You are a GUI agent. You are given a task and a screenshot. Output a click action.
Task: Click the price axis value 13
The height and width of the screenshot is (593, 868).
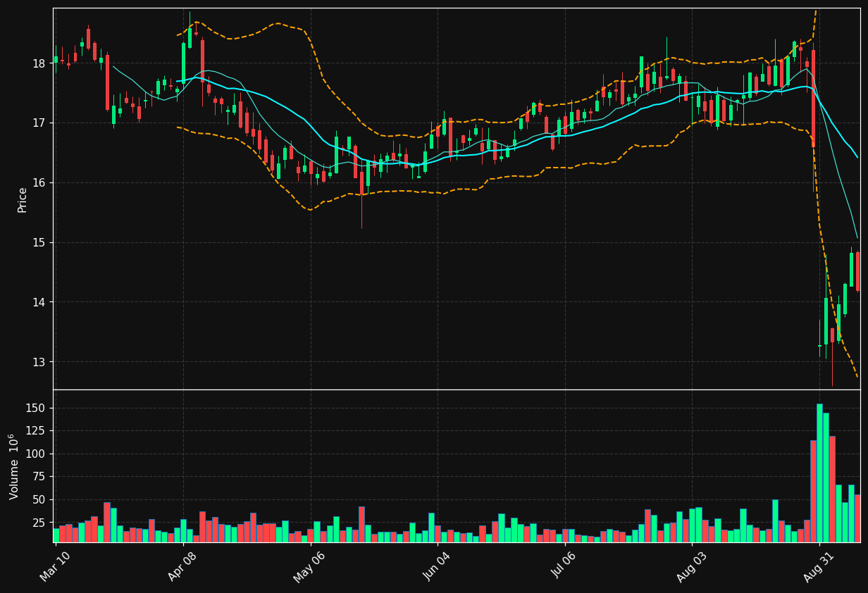click(39, 362)
